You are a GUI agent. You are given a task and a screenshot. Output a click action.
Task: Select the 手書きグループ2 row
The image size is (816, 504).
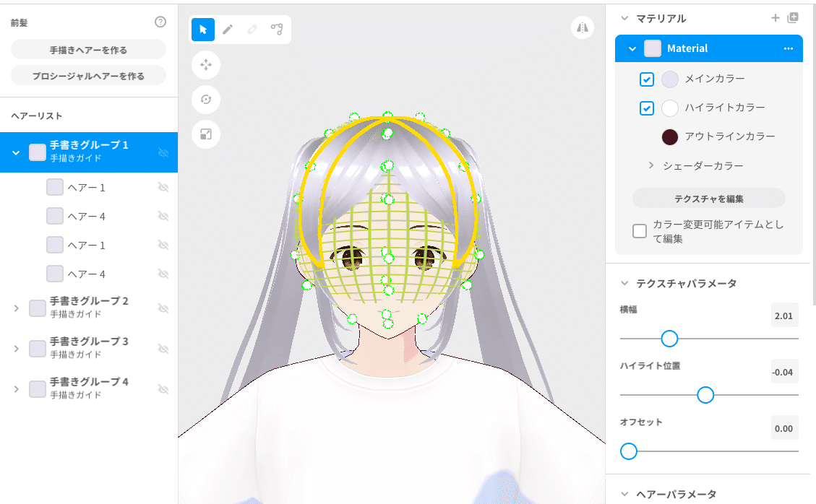[x=89, y=308]
